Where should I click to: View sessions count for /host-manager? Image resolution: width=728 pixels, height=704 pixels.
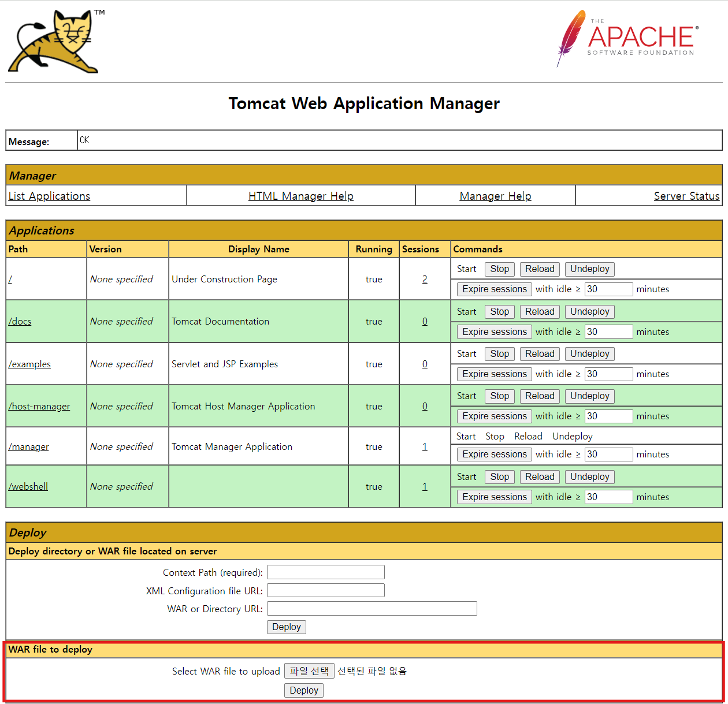[x=425, y=406]
